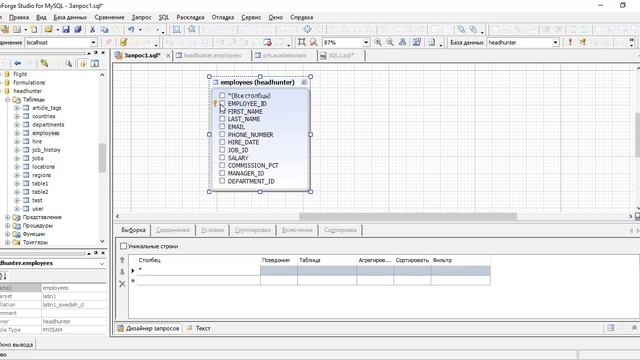640x360 pixels.
Task: Click the page options icon after zoom tools
Action: (432, 42)
